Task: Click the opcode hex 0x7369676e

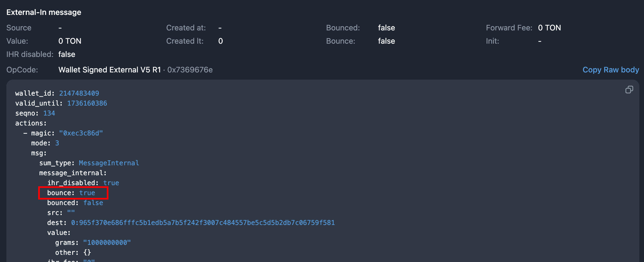Action: tap(190, 70)
